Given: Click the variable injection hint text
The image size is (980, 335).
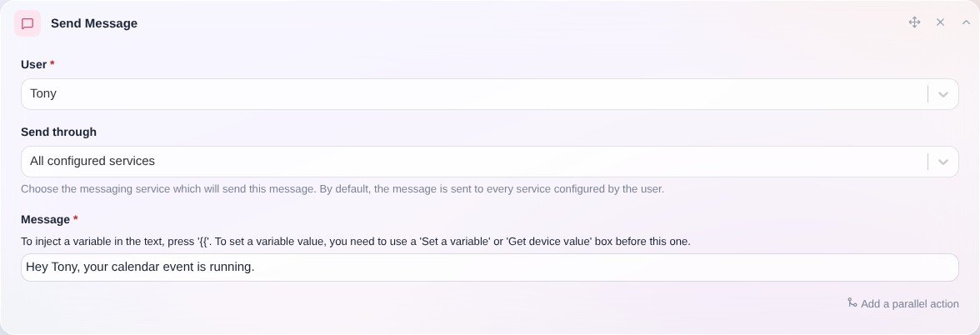Looking at the screenshot, I should [356, 242].
